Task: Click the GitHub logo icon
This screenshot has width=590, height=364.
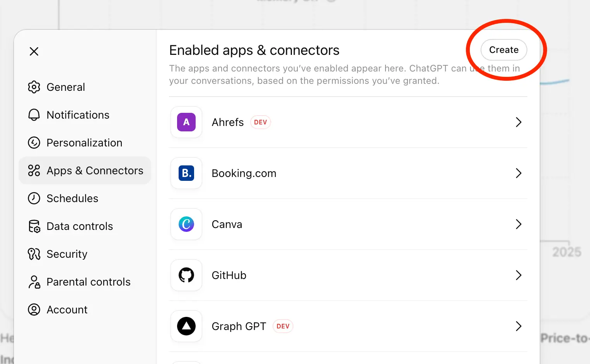Action: click(186, 275)
